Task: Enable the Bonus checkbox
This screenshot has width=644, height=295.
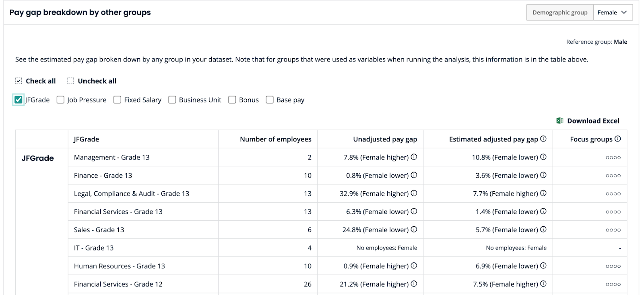Action: 232,100
